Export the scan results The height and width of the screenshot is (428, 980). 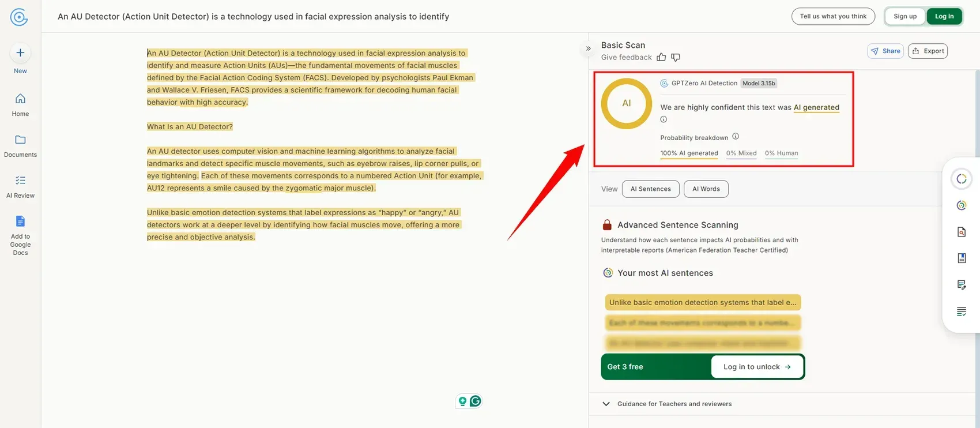(928, 51)
